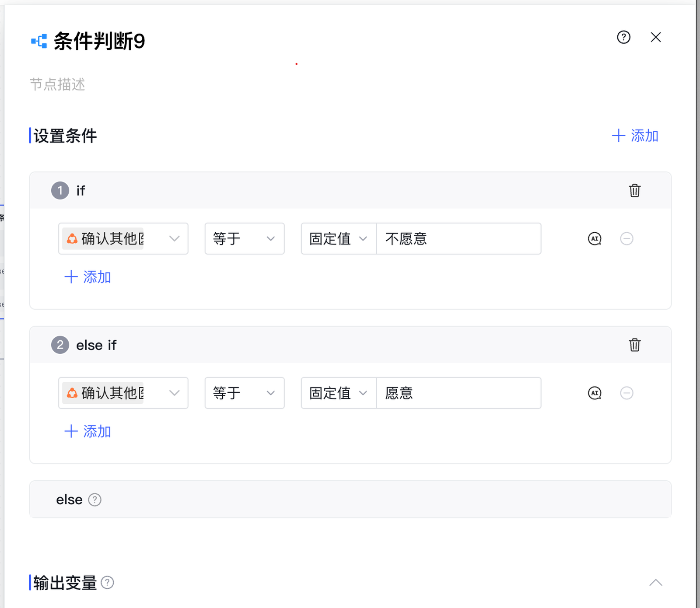The height and width of the screenshot is (608, 700).
Task: Collapse the 输出变量 section
Action: [x=655, y=583]
